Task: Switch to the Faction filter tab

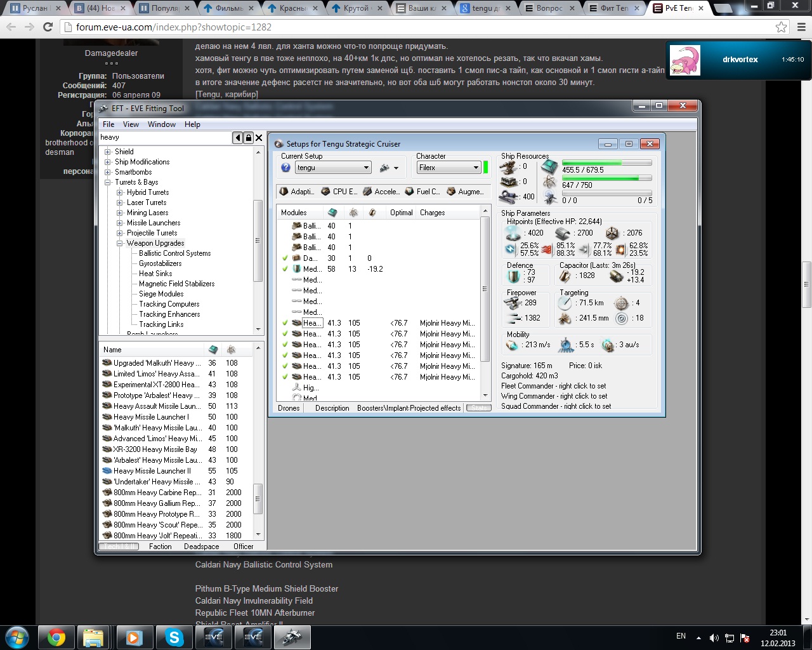Action: click(160, 547)
